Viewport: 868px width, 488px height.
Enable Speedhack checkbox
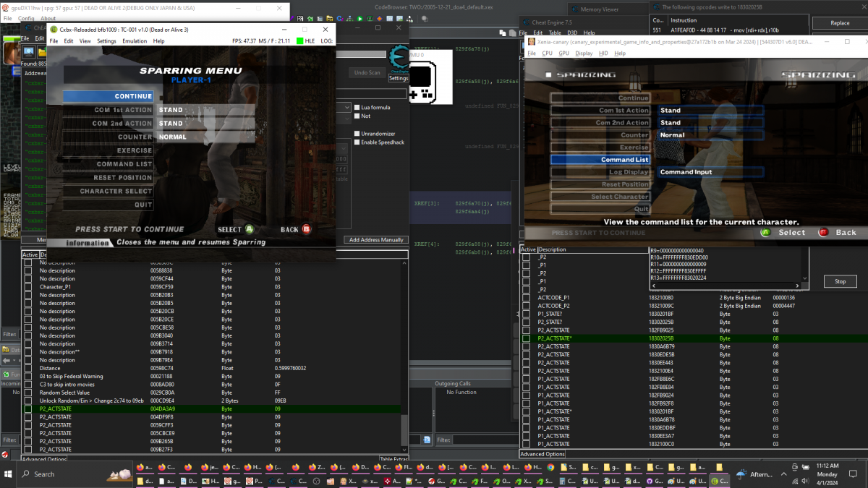[357, 142]
